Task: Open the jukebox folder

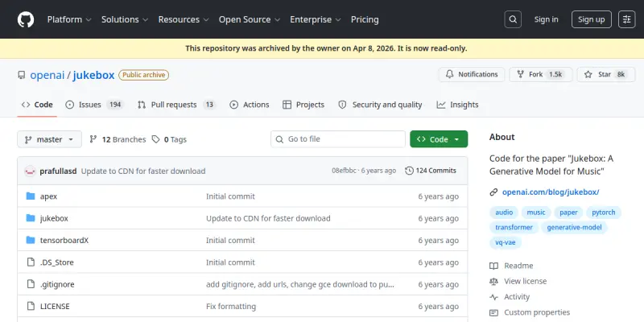Action: click(54, 218)
